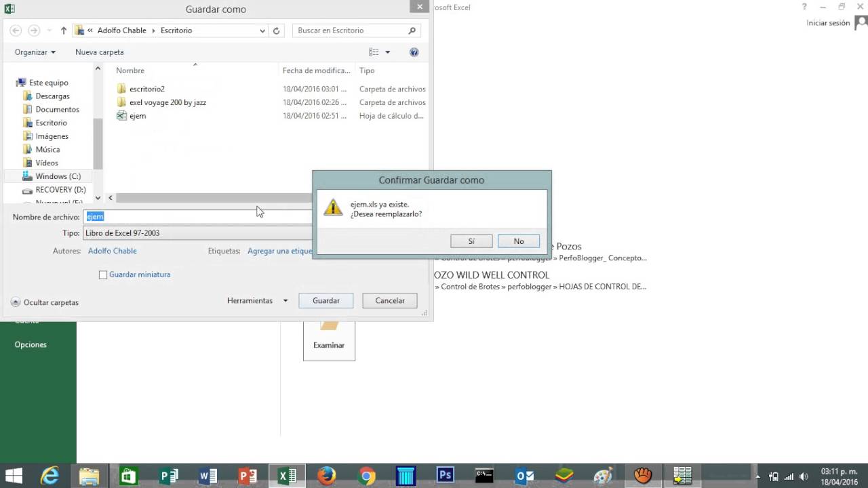Viewport: 868px width, 488px height.
Task: Click Sí to replace ejem.xls
Action: [471, 241]
